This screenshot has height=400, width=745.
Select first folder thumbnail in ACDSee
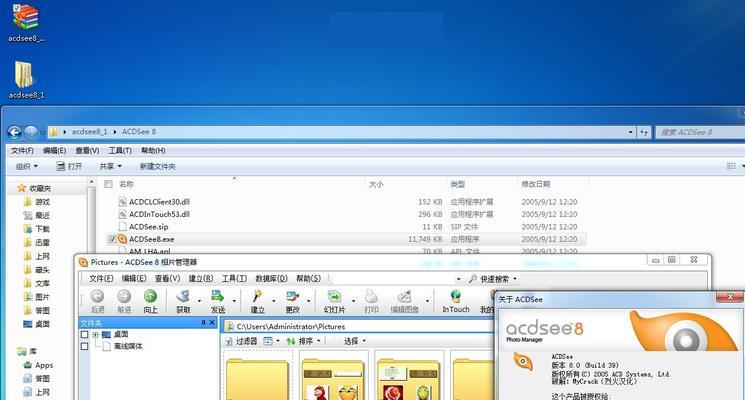pos(258,379)
